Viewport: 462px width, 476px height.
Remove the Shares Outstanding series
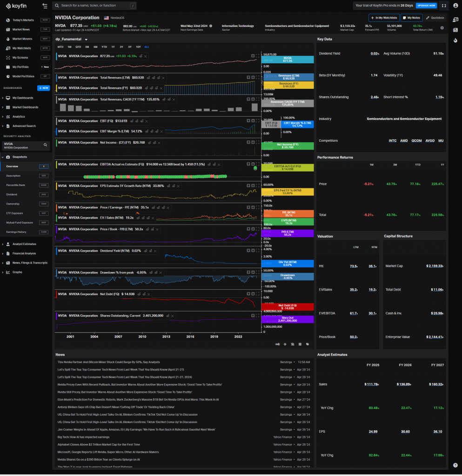click(172, 316)
